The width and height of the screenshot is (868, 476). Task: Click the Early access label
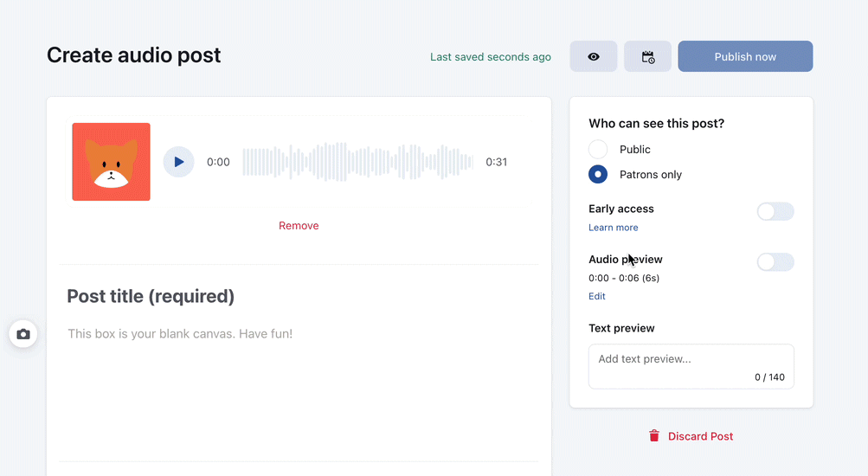coord(621,209)
